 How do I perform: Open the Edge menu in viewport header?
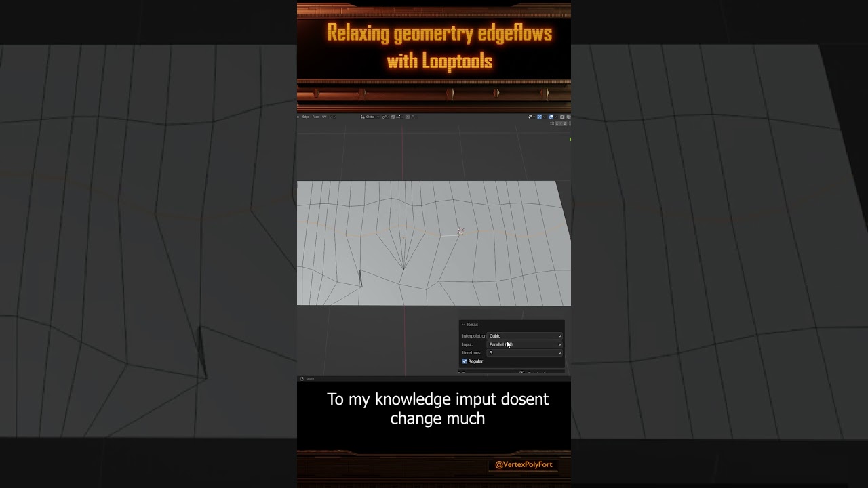pos(306,117)
